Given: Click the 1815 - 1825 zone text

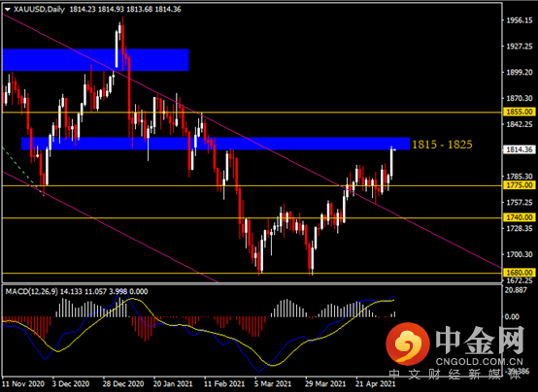Looking at the screenshot, I should pyautogui.click(x=442, y=145).
